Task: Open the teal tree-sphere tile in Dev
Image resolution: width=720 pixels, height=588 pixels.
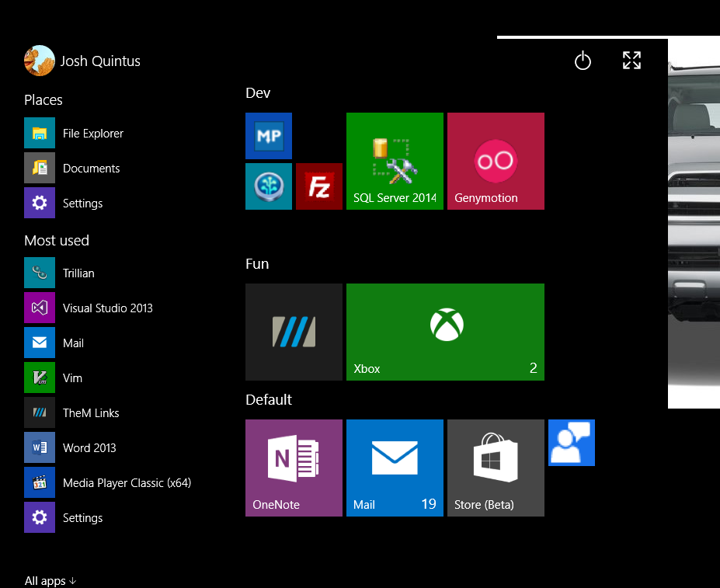Action: 269,186
